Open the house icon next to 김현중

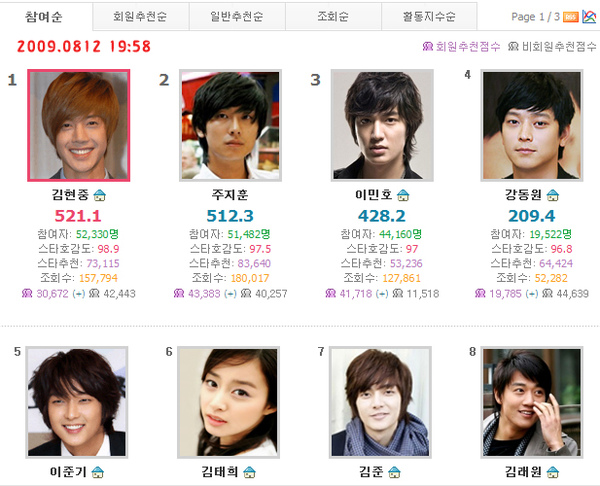[100, 195]
